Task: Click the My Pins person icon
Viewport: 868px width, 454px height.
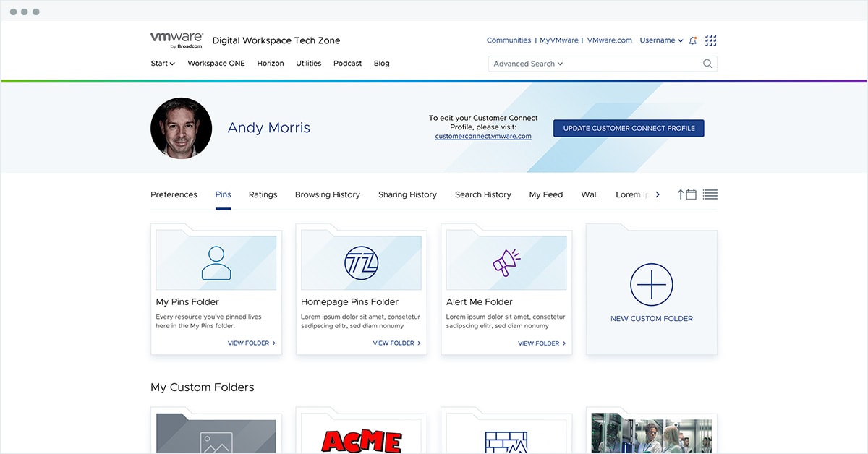Action: (216, 263)
